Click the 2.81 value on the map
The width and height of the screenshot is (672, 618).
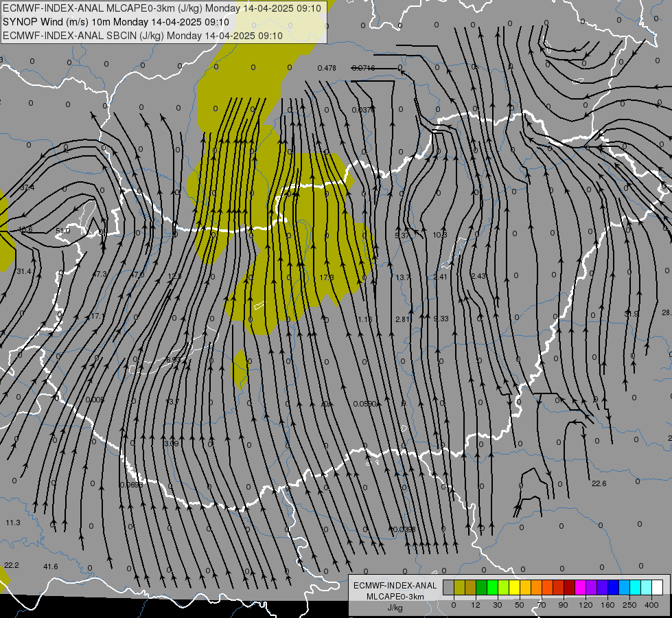[403, 319]
